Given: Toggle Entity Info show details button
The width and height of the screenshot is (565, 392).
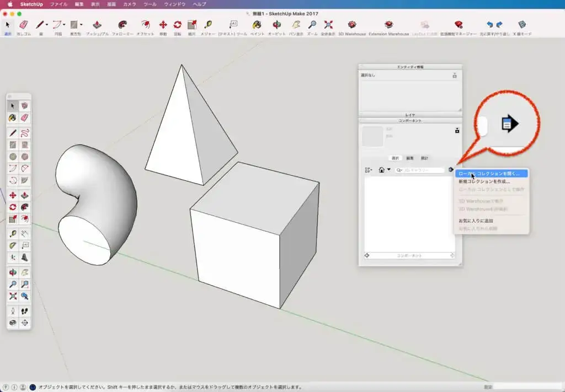Looking at the screenshot, I should pyautogui.click(x=455, y=75).
